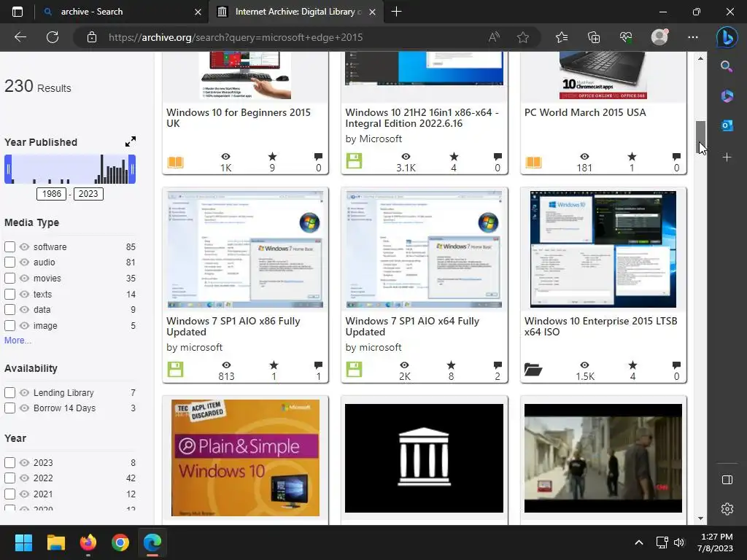Click the address bar URL
The height and width of the screenshot is (560, 747).
click(236, 37)
